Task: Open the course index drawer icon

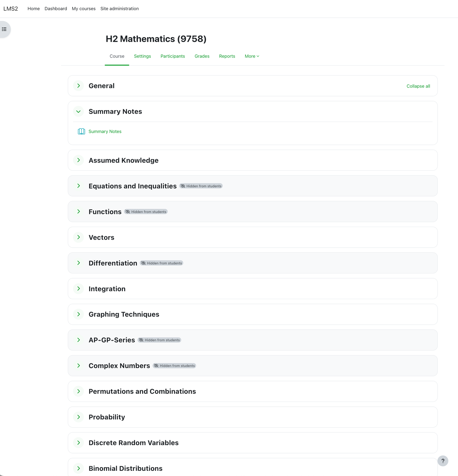Action: point(4,29)
